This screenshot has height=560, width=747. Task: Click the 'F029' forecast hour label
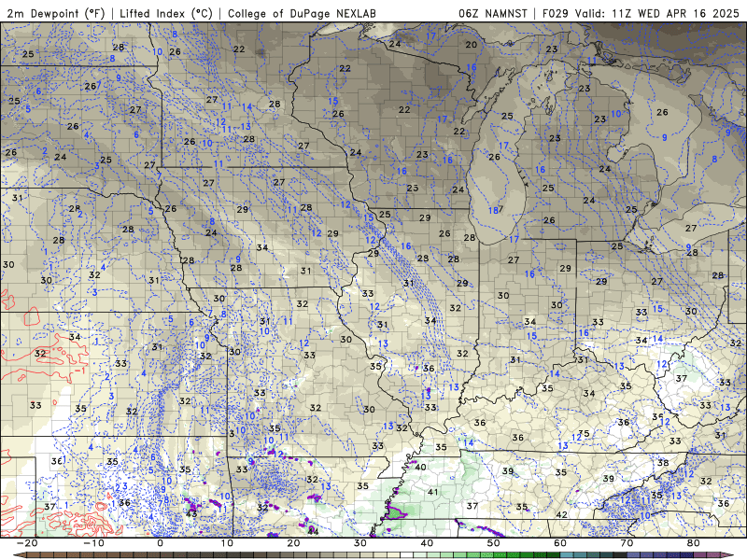(556, 13)
